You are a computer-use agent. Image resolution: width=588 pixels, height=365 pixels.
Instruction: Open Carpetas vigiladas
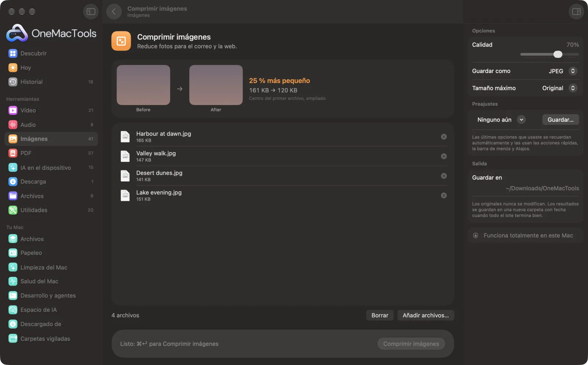point(51,339)
